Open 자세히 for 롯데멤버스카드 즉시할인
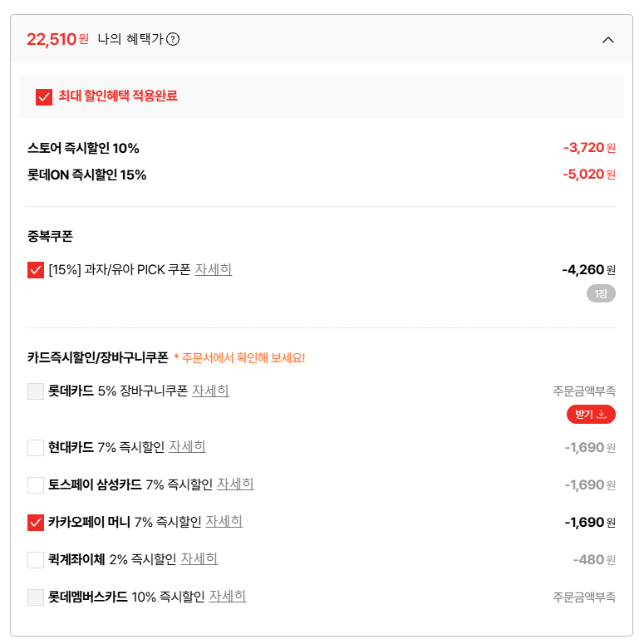Image resolution: width=644 pixels, height=644 pixels. click(x=228, y=597)
